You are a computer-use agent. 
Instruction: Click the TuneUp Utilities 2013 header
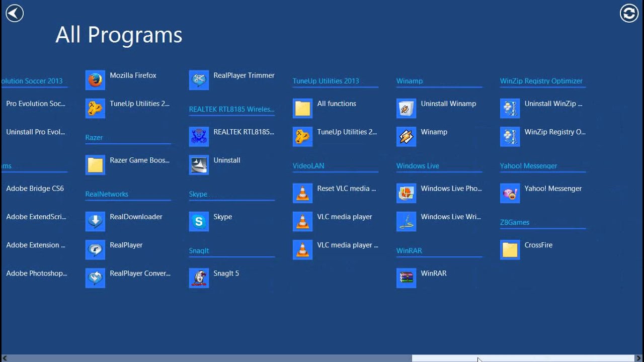[326, 81]
